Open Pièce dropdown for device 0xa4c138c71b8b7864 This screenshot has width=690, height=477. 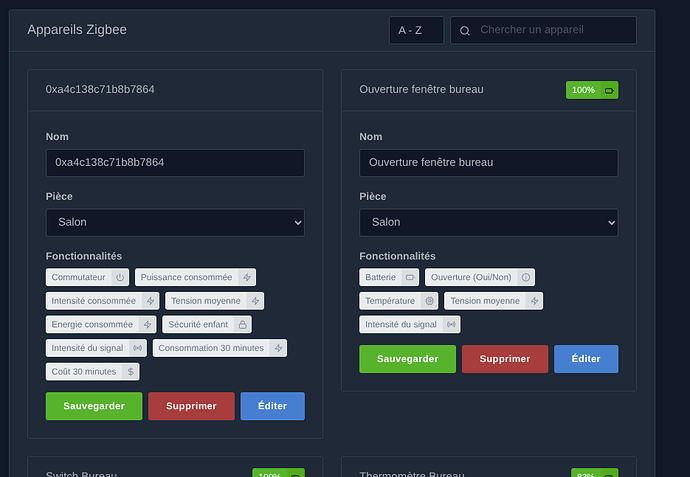click(175, 222)
